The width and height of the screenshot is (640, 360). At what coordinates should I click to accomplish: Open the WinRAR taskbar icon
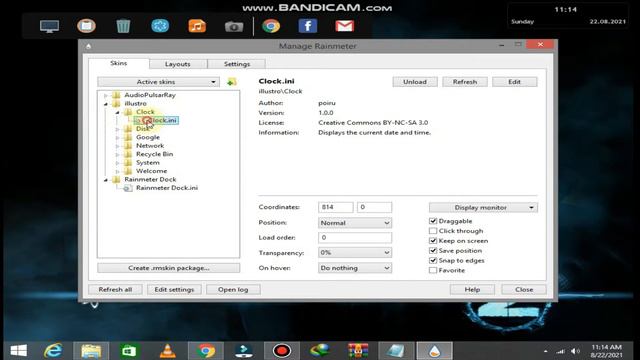[358, 351]
